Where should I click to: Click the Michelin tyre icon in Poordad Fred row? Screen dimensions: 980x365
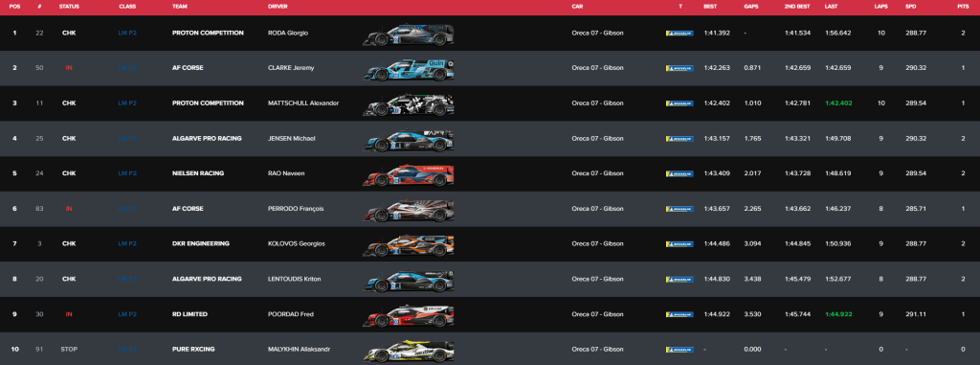(679, 314)
